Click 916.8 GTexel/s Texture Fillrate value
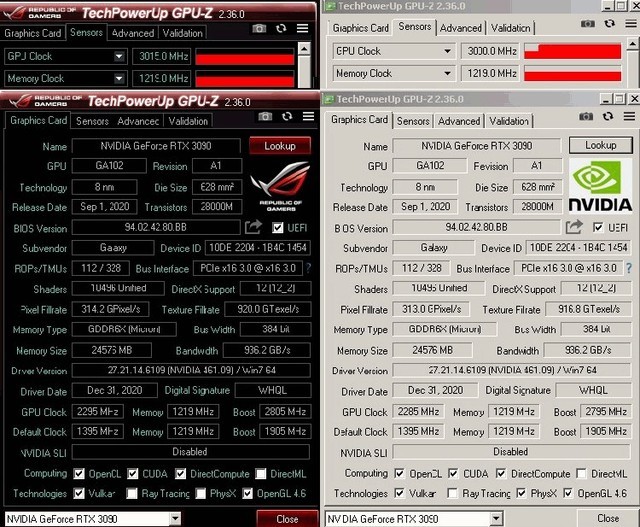The height and width of the screenshot is (527, 640). click(x=589, y=309)
